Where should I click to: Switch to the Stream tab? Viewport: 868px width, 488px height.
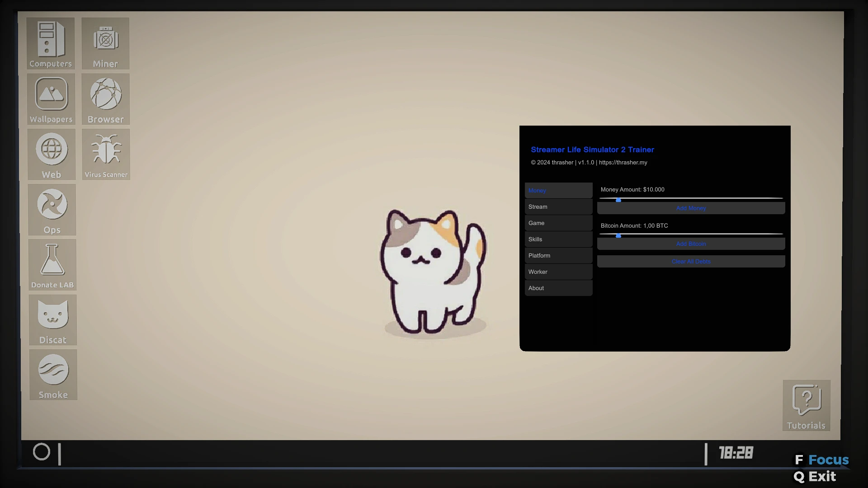pos(559,207)
